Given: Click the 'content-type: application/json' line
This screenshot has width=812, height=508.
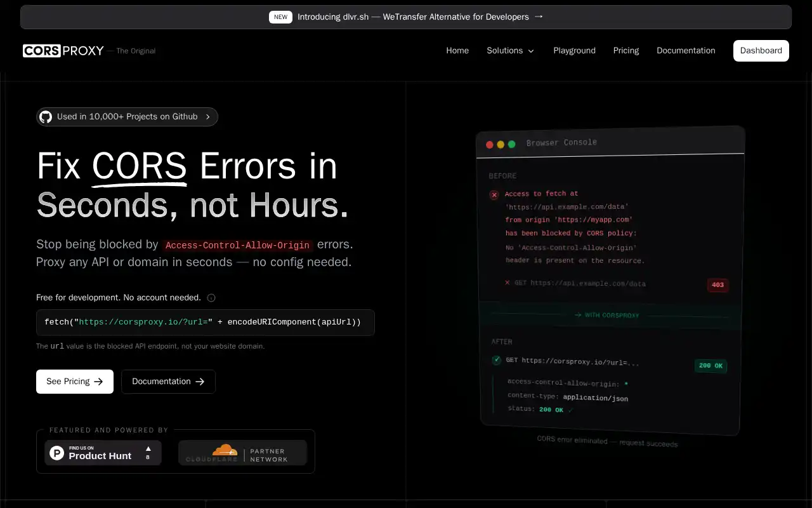Looking at the screenshot, I should (568, 397).
